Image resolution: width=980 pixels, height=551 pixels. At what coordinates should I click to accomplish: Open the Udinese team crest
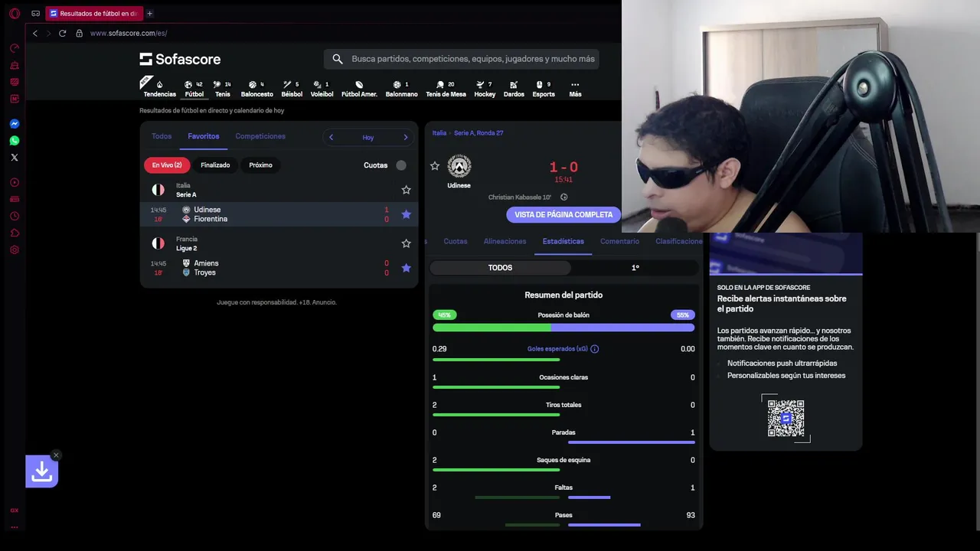click(459, 166)
